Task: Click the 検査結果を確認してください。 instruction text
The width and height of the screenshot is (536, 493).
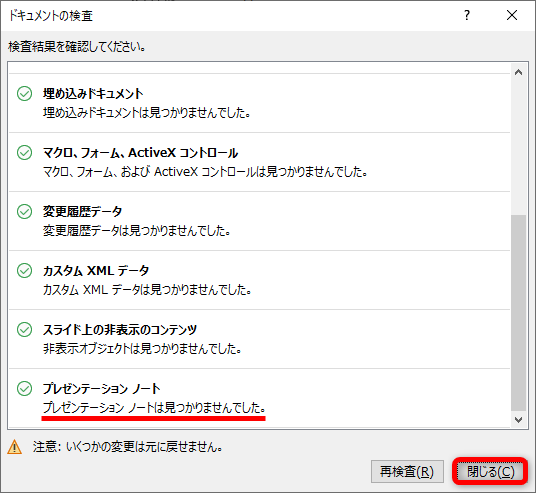Action: click(x=77, y=47)
